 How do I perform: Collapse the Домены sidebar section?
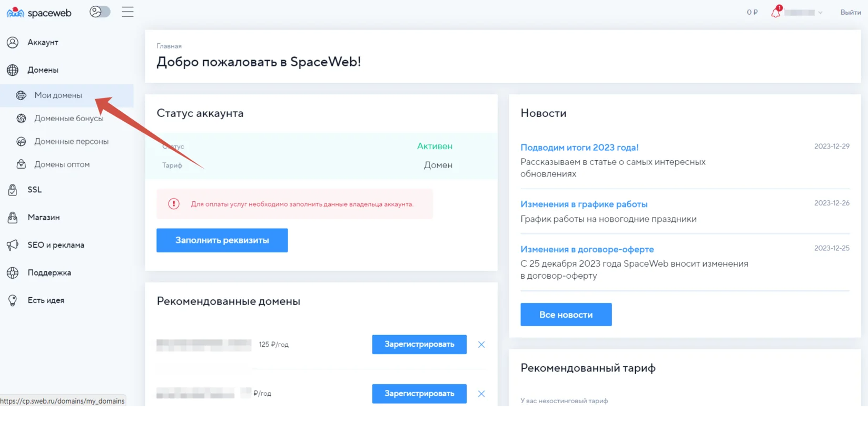click(43, 70)
